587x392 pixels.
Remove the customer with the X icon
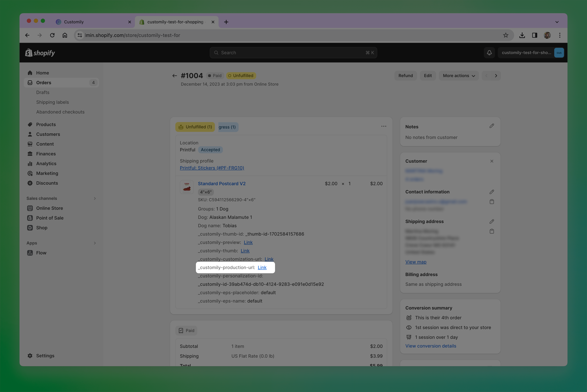coord(491,161)
